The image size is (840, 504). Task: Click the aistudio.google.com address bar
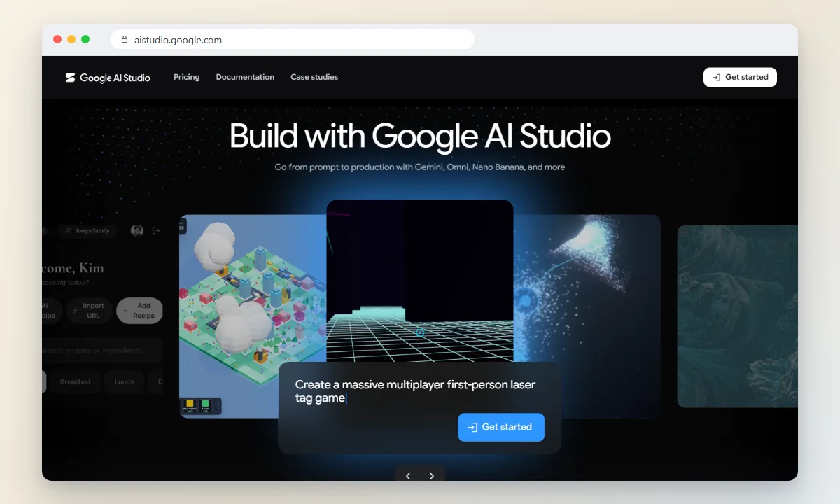pyautogui.click(x=292, y=40)
